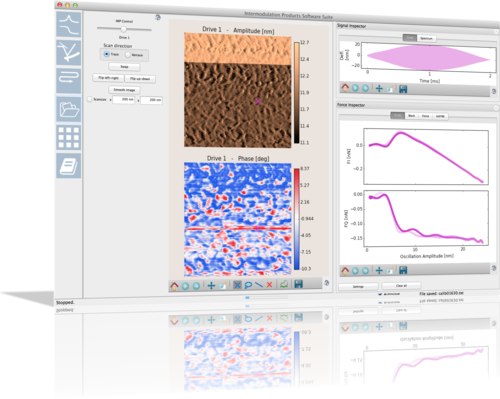The height and width of the screenshot is (399, 500).
Task: Click the help icon above the scan controls
Action: coord(158,17)
